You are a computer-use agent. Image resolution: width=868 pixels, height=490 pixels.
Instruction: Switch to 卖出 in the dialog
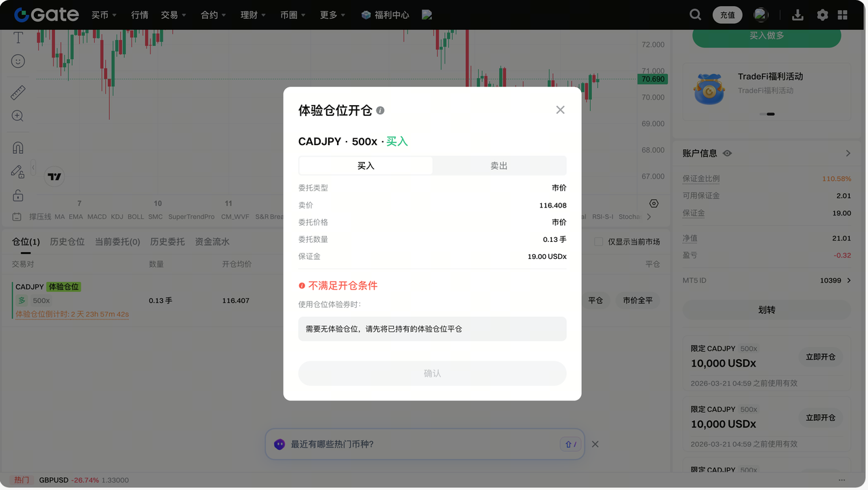pyautogui.click(x=499, y=166)
